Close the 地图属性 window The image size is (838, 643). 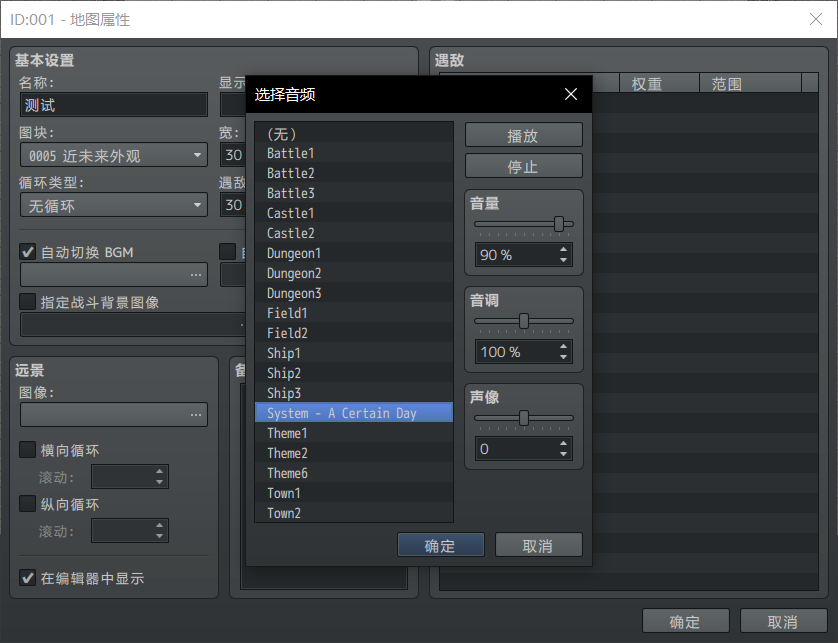tap(816, 19)
